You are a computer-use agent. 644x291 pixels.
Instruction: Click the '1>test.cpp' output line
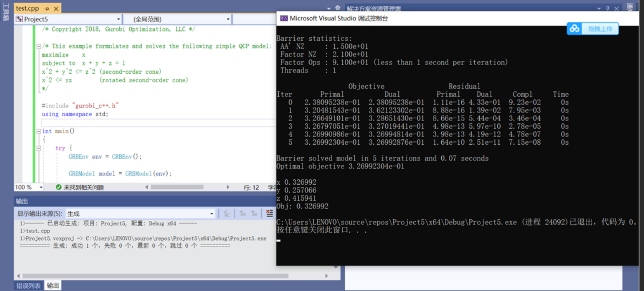[35, 231]
